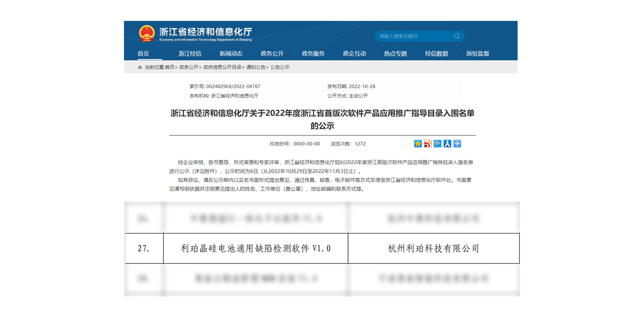Select 政企互动 in navigation bar

pos(354,53)
